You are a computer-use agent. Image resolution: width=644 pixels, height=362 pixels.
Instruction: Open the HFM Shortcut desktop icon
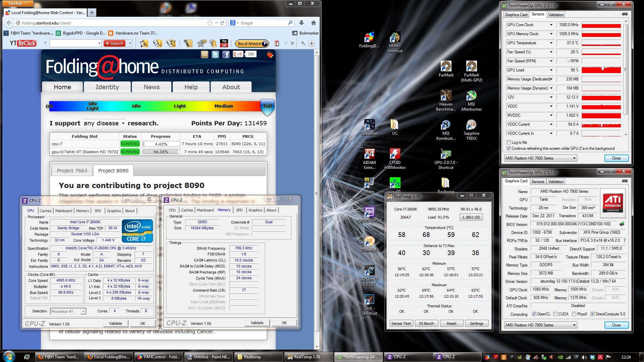click(x=395, y=43)
